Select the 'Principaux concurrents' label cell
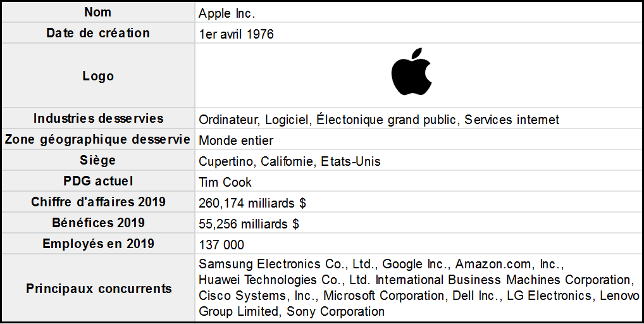 pyautogui.click(x=98, y=289)
